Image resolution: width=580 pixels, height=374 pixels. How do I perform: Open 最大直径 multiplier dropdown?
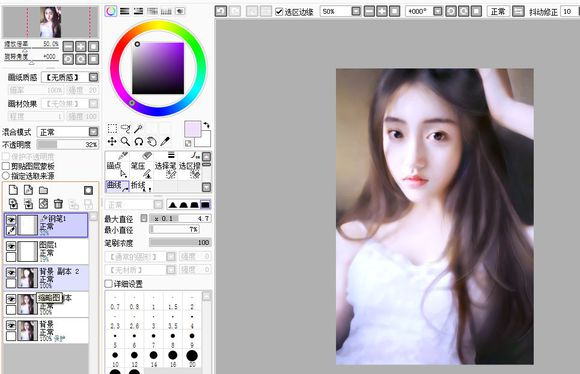click(x=144, y=218)
